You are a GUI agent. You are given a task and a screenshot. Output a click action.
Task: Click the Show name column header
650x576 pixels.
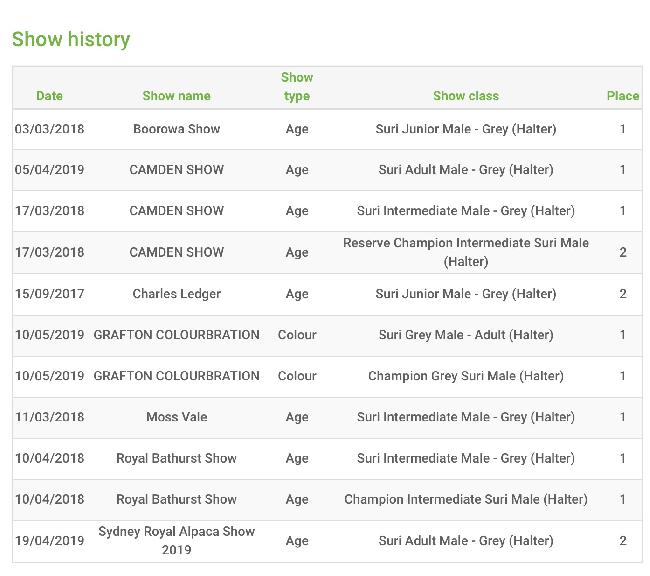[x=176, y=96]
